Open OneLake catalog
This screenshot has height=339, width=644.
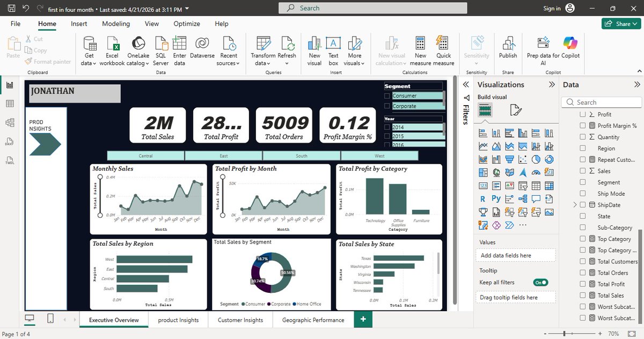138,51
